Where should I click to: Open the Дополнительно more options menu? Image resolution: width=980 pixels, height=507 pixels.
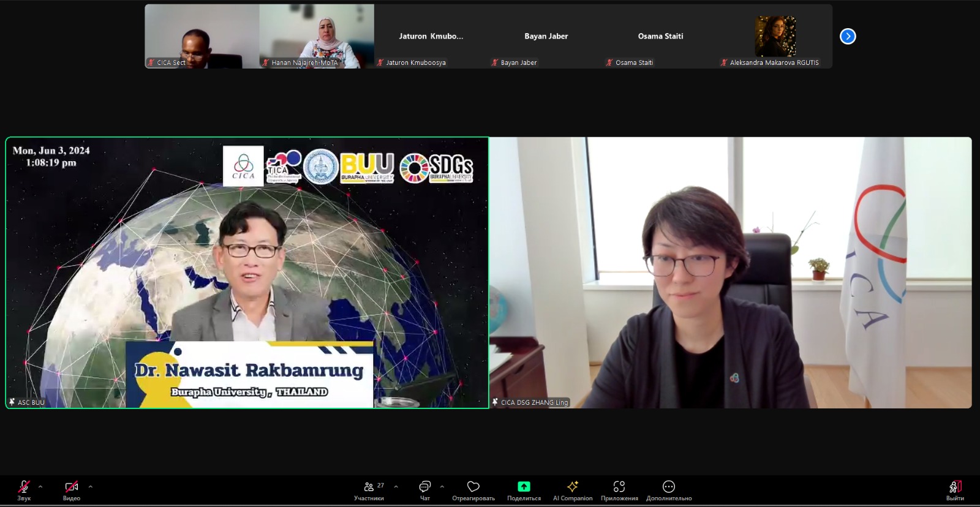click(669, 489)
